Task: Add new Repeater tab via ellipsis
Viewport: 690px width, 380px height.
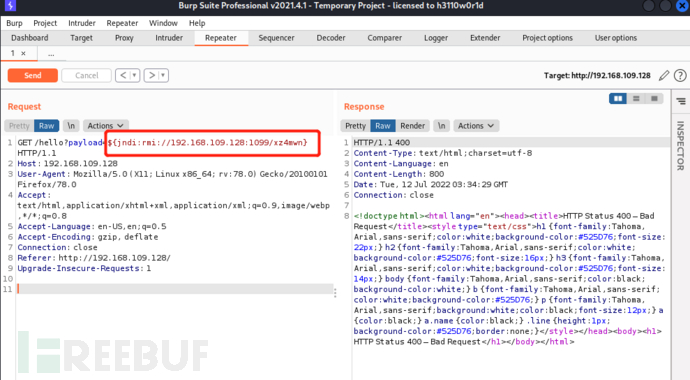Action: (51, 54)
